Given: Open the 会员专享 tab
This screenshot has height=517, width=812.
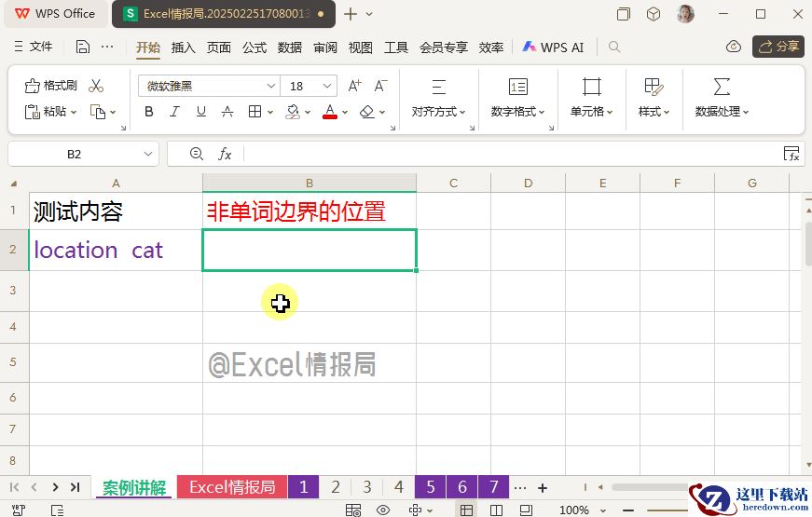Looking at the screenshot, I should pos(443,48).
